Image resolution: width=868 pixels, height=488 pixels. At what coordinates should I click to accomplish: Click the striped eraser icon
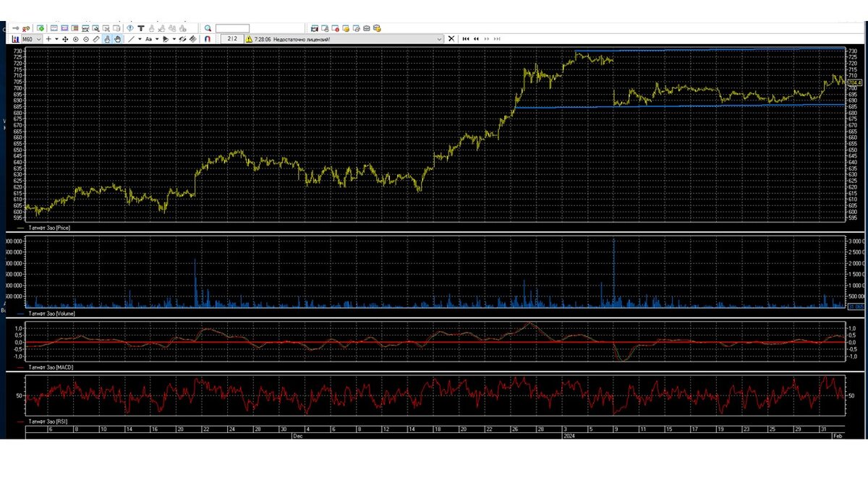[x=193, y=39]
